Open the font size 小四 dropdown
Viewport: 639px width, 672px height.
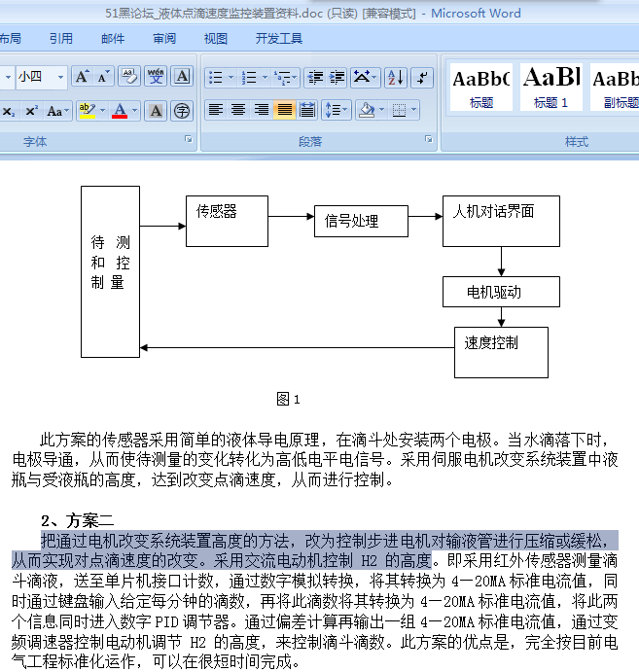pyautogui.click(x=60, y=77)
